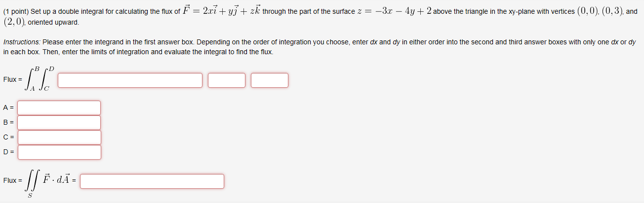
Task: Click the 'D =' label
Action: (9, 152)
